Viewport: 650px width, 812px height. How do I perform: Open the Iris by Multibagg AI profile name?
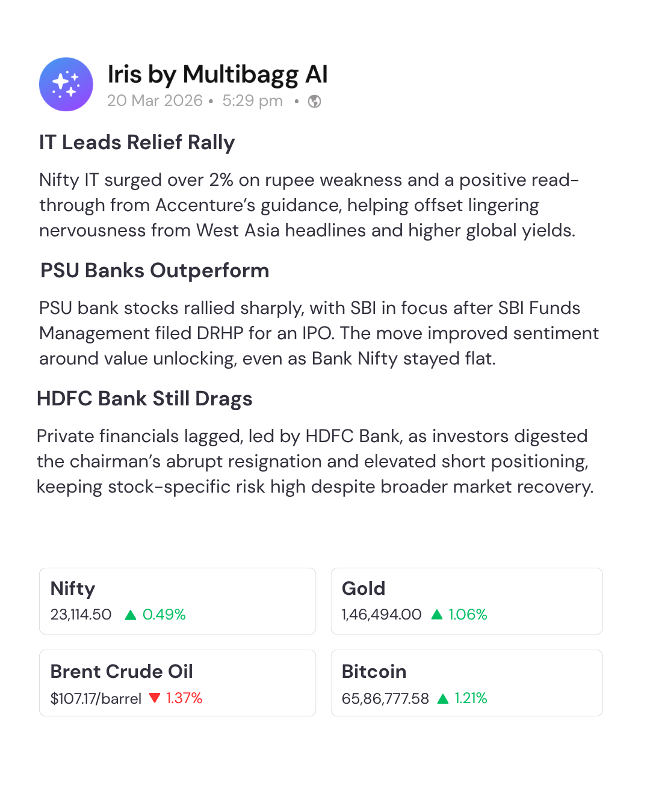pyautogui.click(x=217, y=75)
